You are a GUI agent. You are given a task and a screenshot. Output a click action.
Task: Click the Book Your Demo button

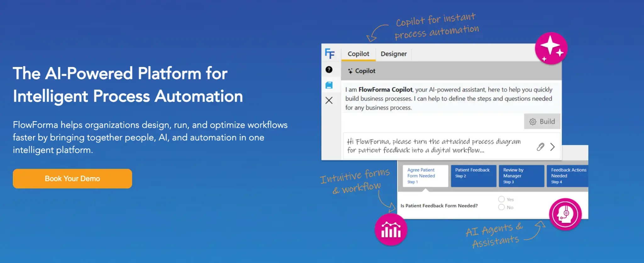coord(72,179)
